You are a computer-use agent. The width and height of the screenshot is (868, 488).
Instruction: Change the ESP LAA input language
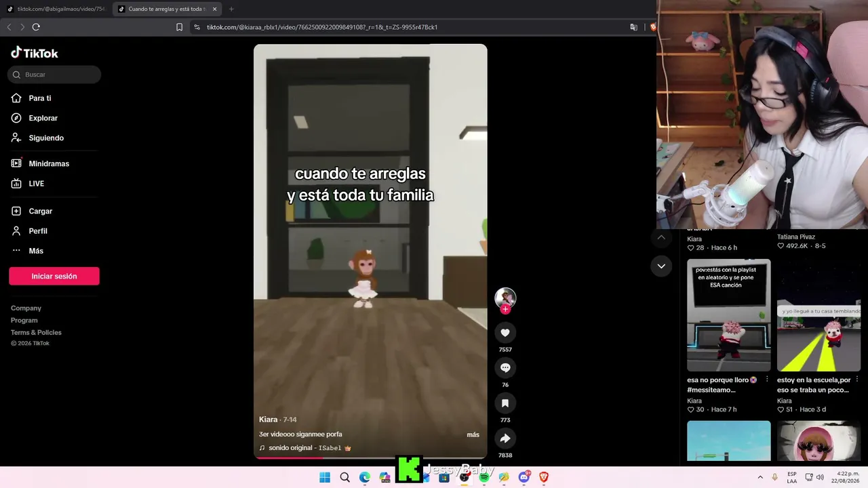[792, 477]
